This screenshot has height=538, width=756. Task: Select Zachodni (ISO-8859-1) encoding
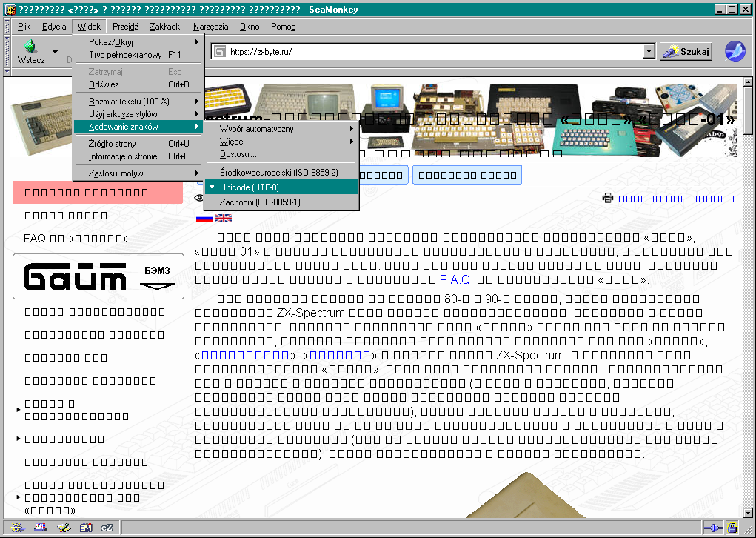pyautogui.click(x=281, y=202)
